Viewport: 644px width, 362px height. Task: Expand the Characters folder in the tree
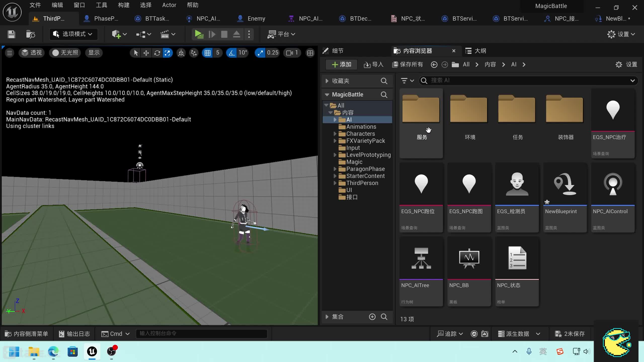coord(335,134)
